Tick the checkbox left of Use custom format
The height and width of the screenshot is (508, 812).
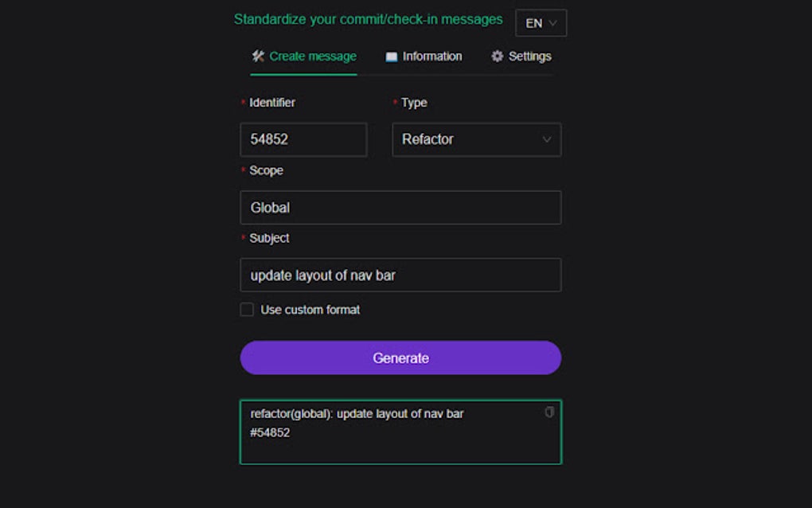click(x=247, y=310)
